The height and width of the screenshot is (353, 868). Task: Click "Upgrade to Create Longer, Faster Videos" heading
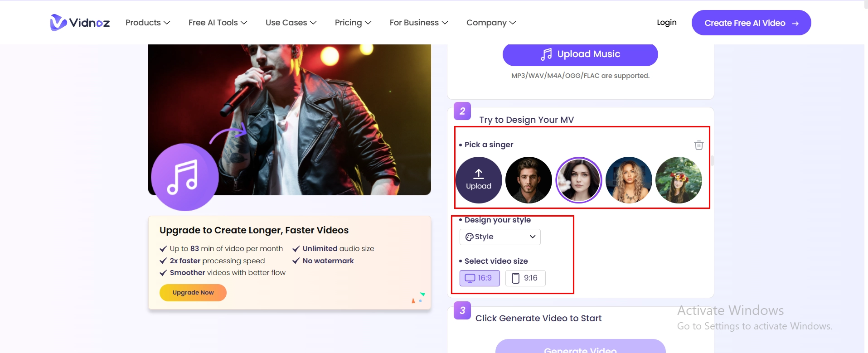point(254,230)
